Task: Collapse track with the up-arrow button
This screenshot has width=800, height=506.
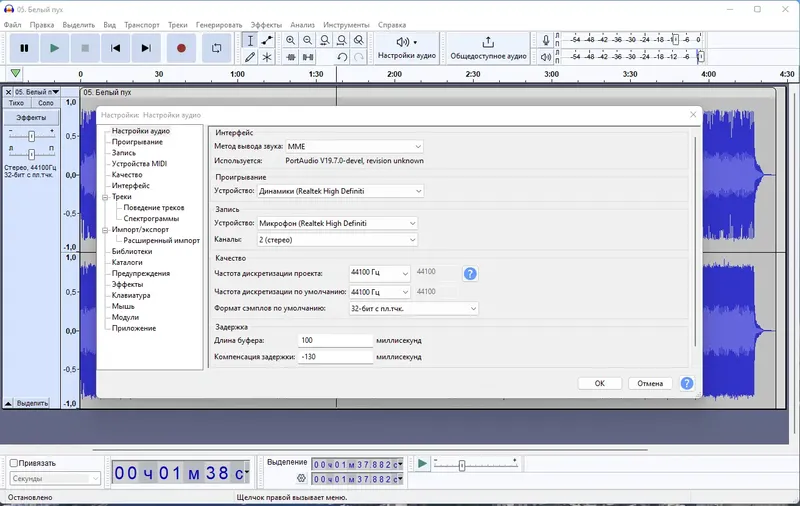Action: point(8,403)
